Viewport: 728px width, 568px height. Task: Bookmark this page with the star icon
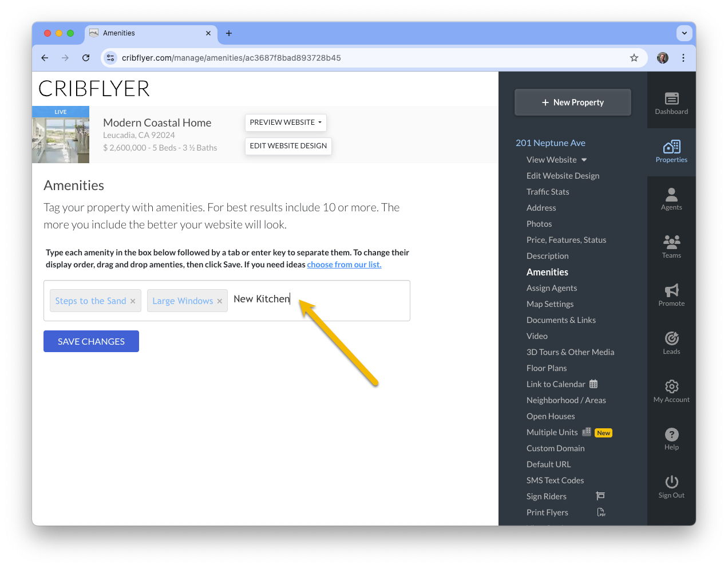(x=634, y=58)
